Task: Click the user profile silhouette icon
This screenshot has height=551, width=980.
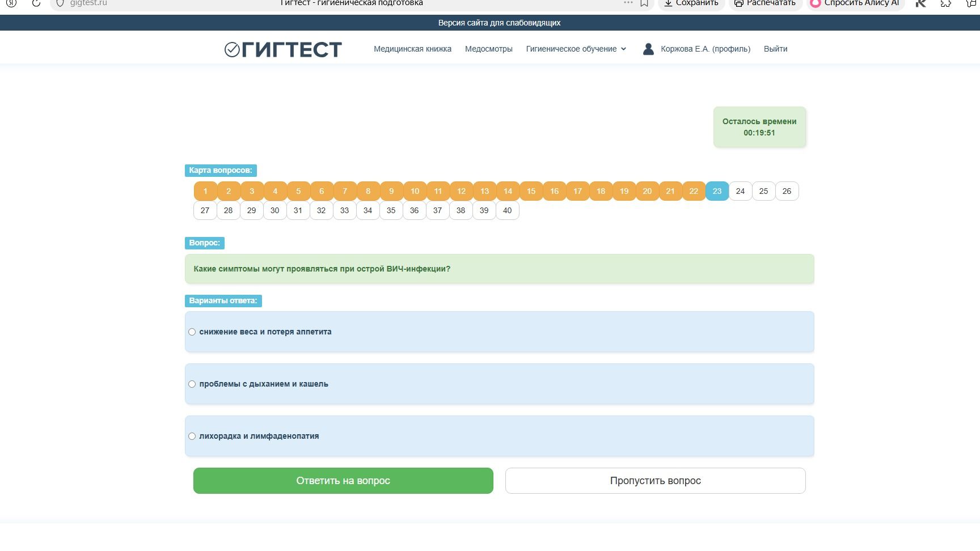Action: pos(648,49)
